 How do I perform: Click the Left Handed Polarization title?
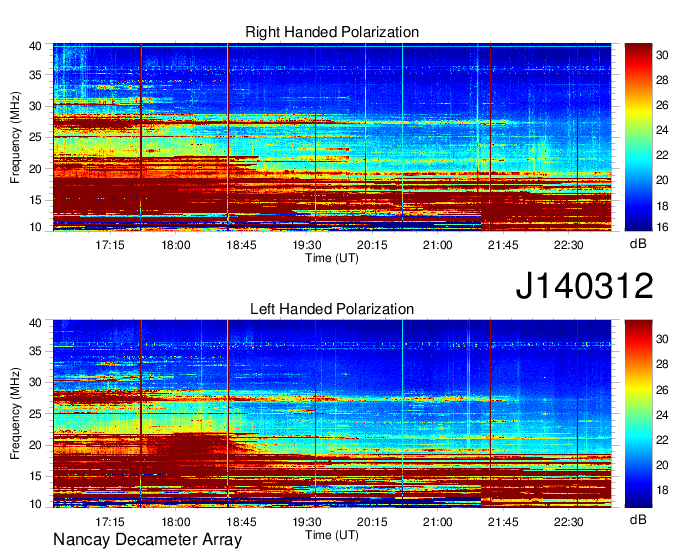click(332, 309)
